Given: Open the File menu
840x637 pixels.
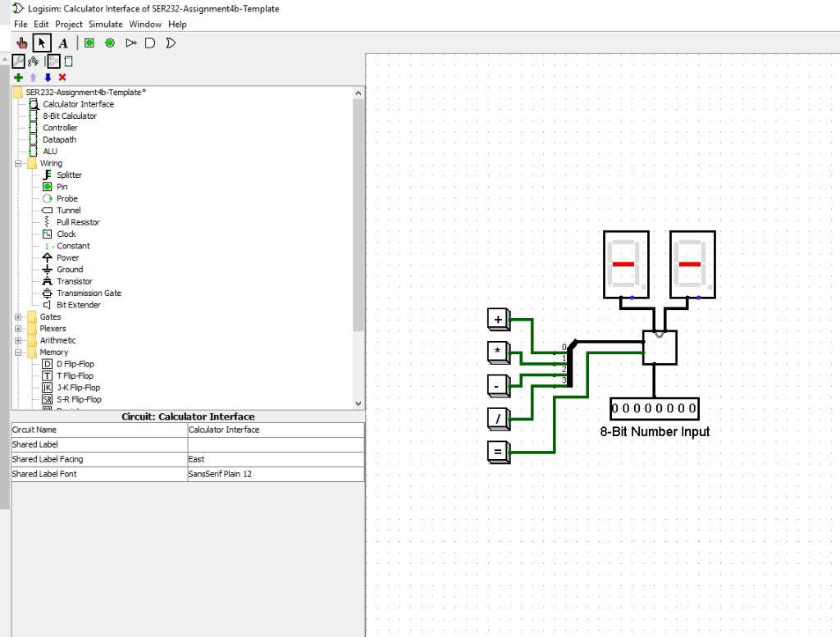Looking at the screenshot, I should coord(21,24).
